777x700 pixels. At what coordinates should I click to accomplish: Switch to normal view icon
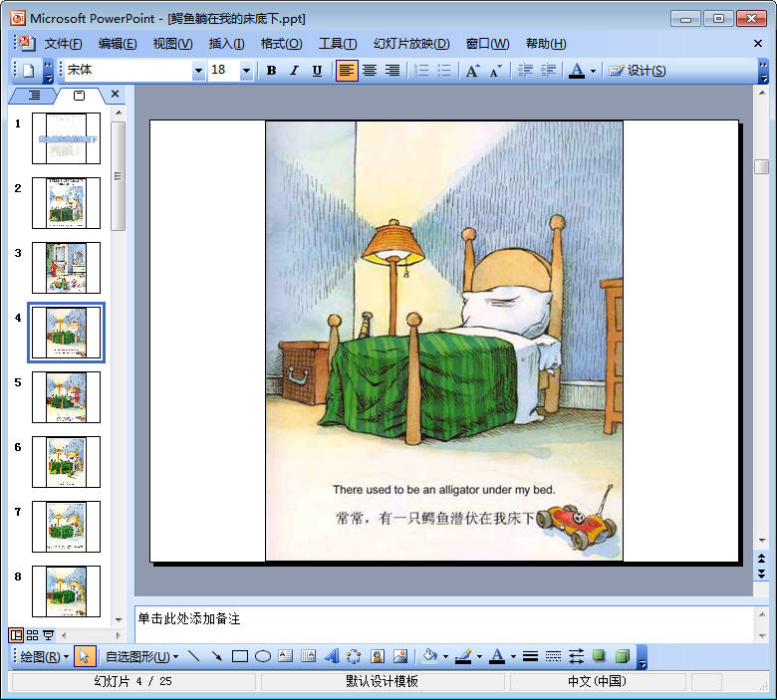16,635
